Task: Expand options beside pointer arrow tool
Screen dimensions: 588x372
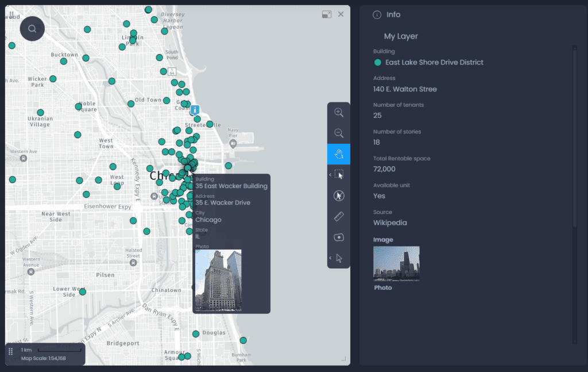Action: click(330, 258)
